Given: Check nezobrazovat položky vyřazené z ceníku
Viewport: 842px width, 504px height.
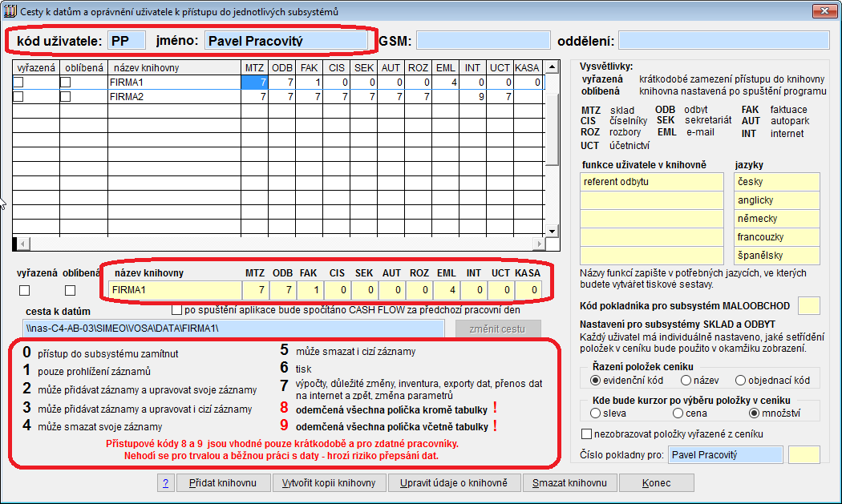Looking at the screenshot, I should (x=586, y=434).
